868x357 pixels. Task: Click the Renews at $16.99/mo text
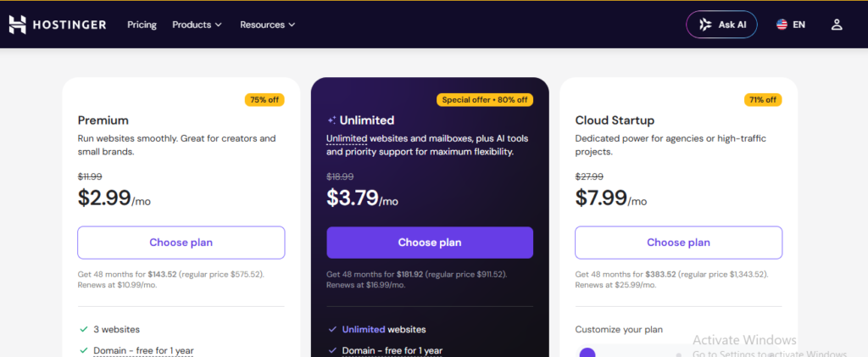pos(366,284)
